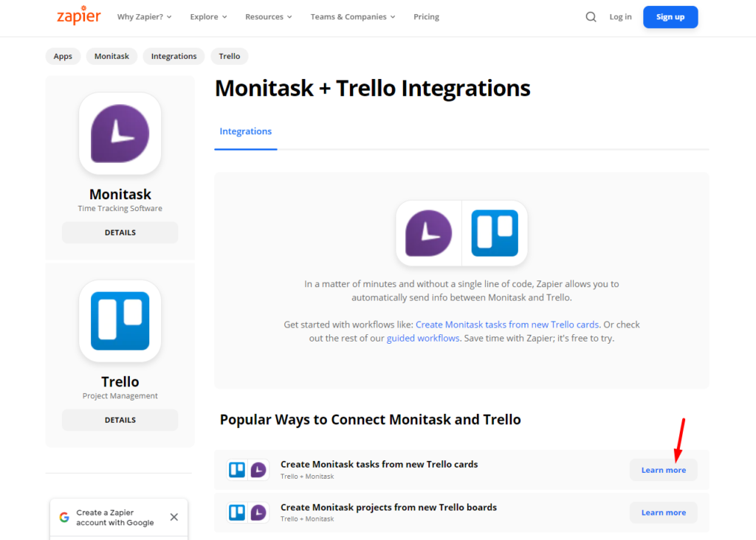Screen dimensions: 756x540
Task: Close the Google account signup popup
Action: point(174,517)
